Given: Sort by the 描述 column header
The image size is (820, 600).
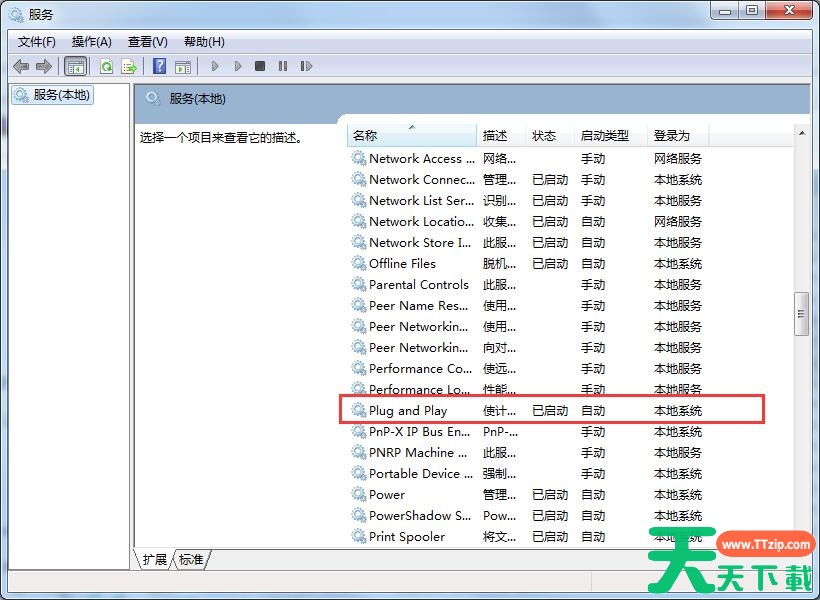Looking at the screenshot, I should coord(501,135).
